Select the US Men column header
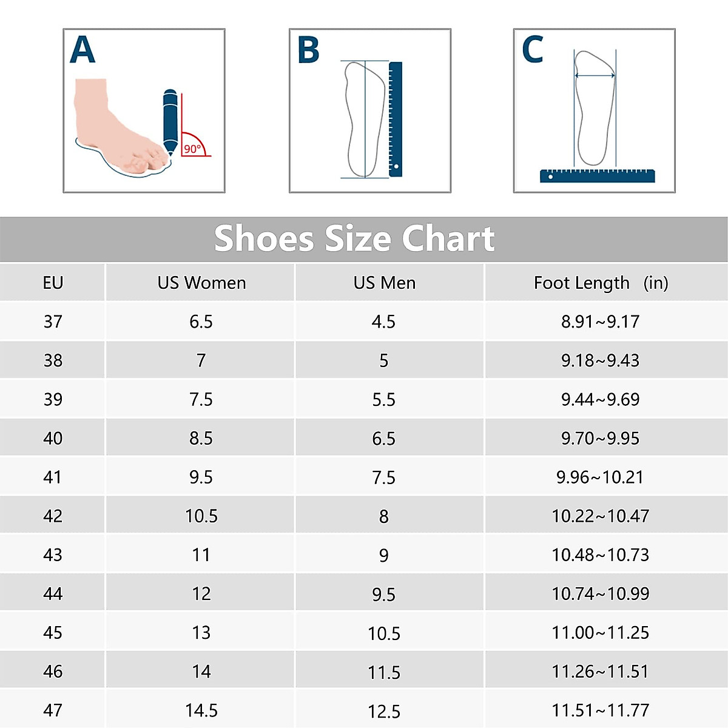The height and width of the screenshot is (728, 728). [x=385, y=283]
